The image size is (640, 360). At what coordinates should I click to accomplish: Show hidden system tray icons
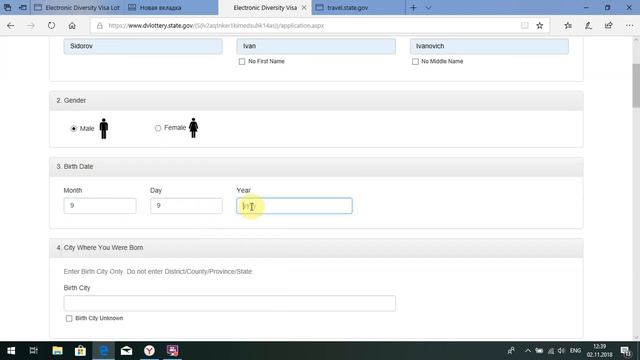click(x=528, y=351)
